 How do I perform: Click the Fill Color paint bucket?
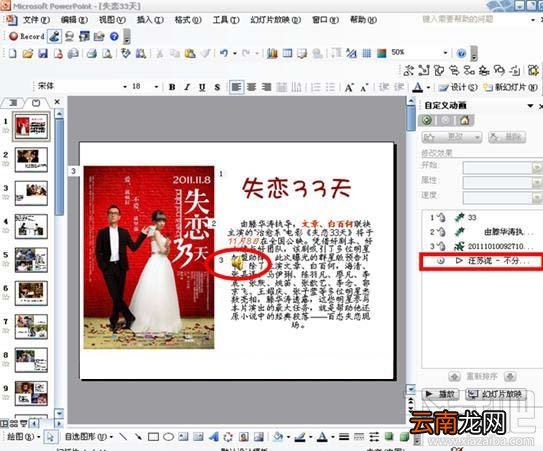click(x=277, y=437)
